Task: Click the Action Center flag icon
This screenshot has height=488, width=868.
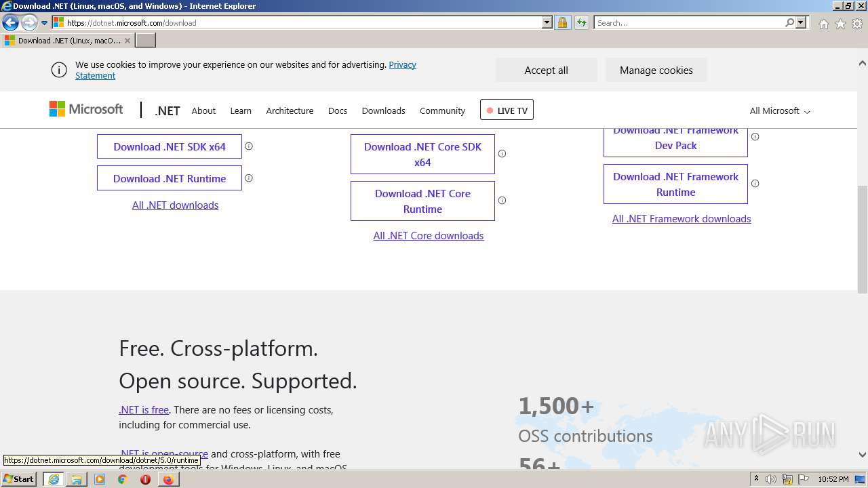Action: pyautogui.click(x=804, y=479)
